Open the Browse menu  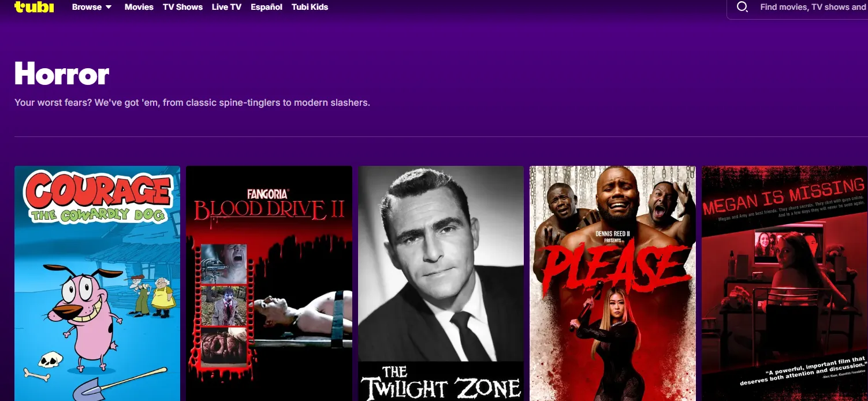click(87, 7)
